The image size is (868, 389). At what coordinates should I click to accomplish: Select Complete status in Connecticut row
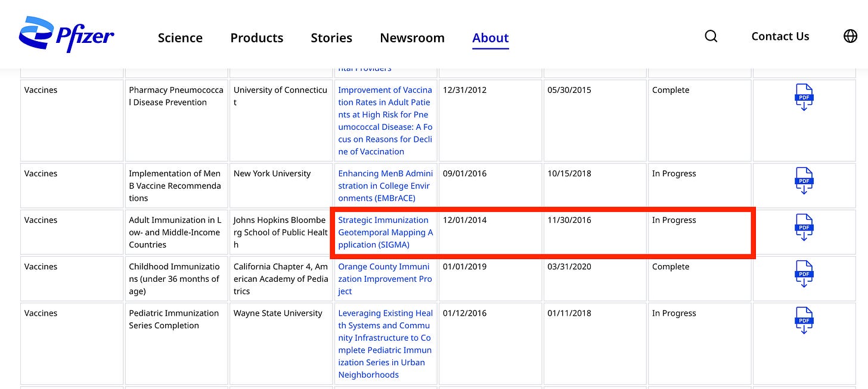[x=671, y=90]
